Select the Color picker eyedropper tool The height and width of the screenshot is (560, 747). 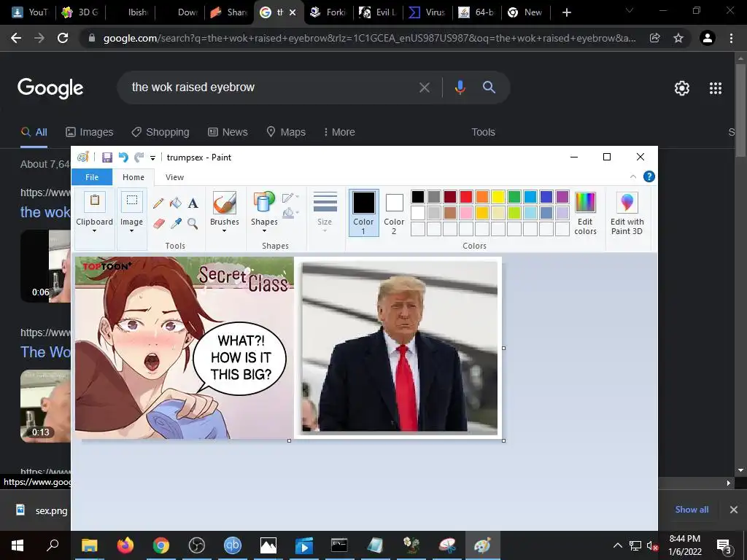[176, 223]
